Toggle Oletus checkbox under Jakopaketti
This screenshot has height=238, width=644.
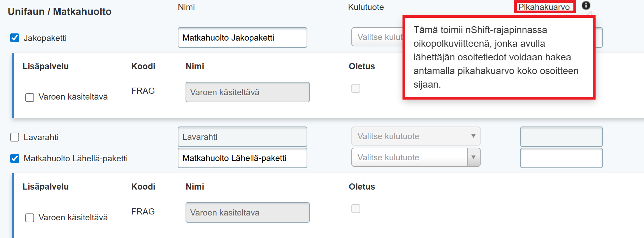point(356,88)
